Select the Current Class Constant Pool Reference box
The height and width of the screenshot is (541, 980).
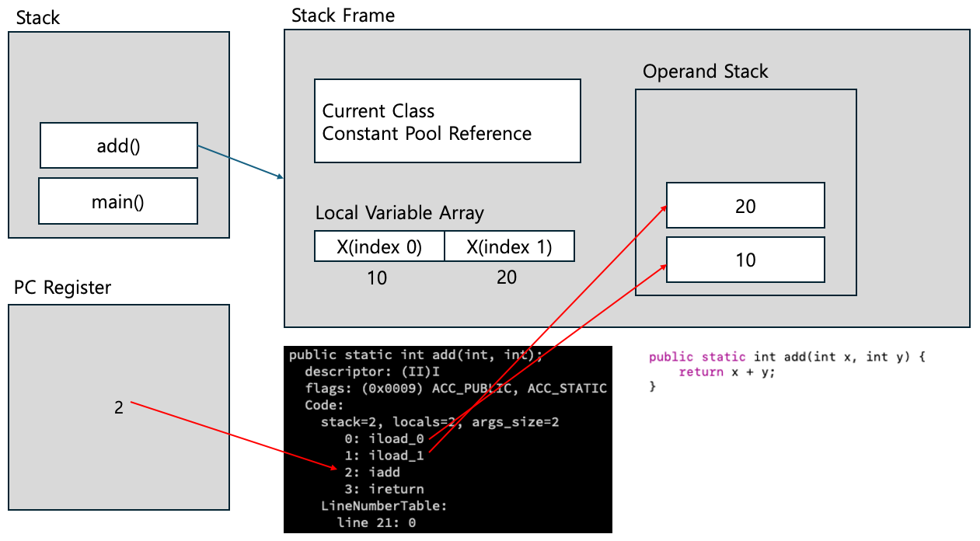coord(448,120)
